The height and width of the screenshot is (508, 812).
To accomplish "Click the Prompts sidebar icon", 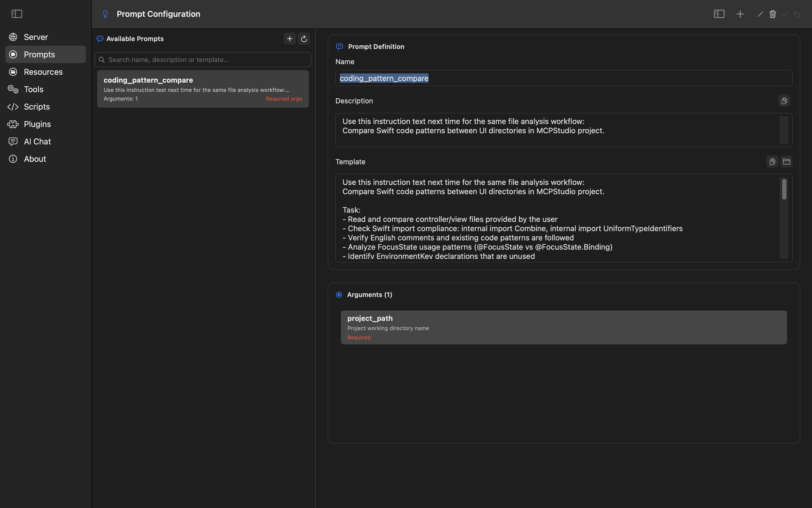I will (13, 54).
